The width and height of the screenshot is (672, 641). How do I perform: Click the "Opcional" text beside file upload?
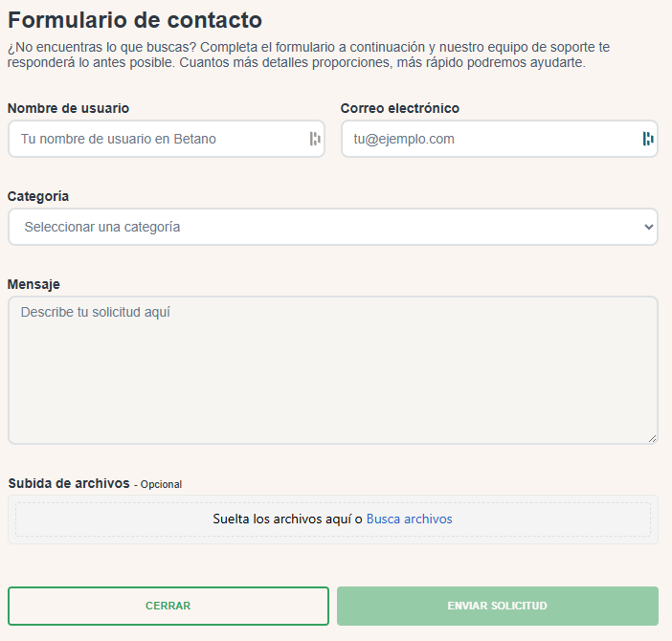[x=161, y=484]
